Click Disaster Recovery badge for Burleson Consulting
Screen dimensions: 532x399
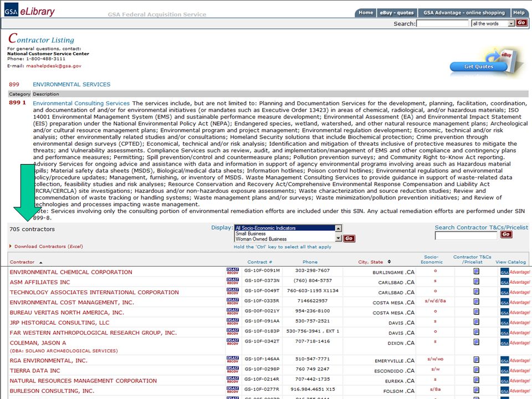point(232,390)
